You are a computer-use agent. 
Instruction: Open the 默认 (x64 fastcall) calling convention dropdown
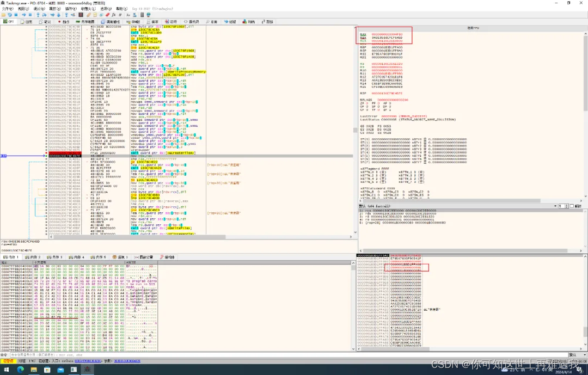(457, 206)
